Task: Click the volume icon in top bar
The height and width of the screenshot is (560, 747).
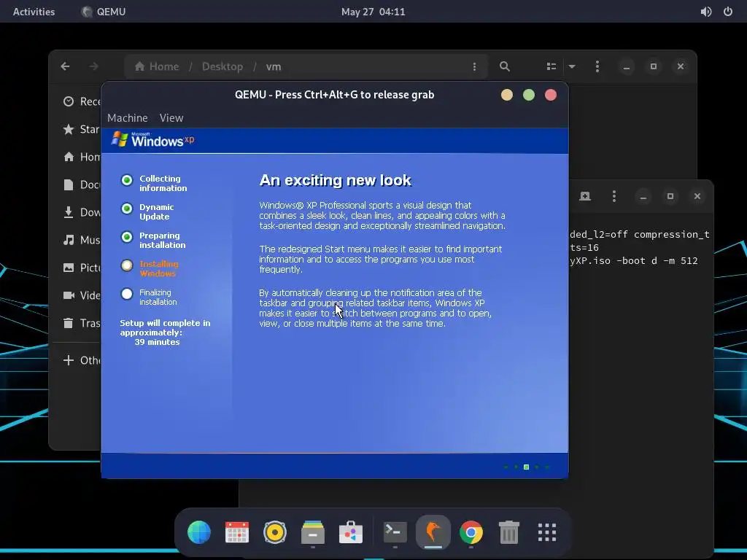Action: coord(706,12)
